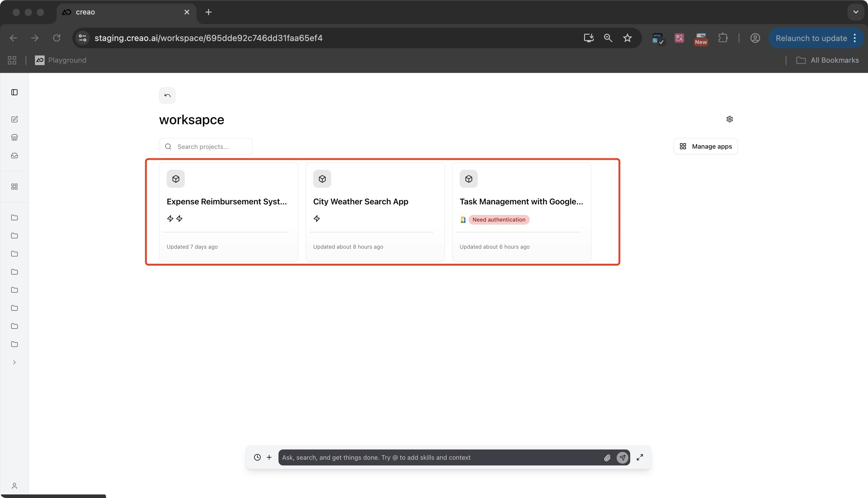868x498 pixels.
Task: Click the back arrow above workspace title
Action: point(167,96)
